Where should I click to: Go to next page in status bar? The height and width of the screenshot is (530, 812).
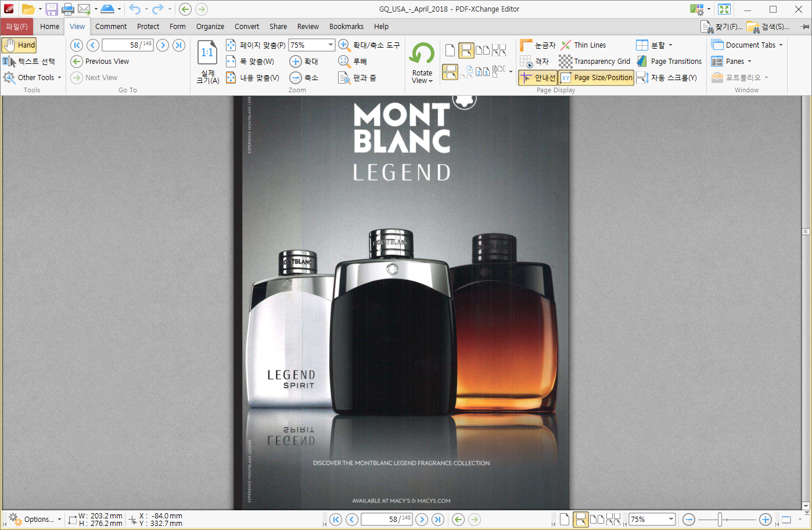pos(422,520)
